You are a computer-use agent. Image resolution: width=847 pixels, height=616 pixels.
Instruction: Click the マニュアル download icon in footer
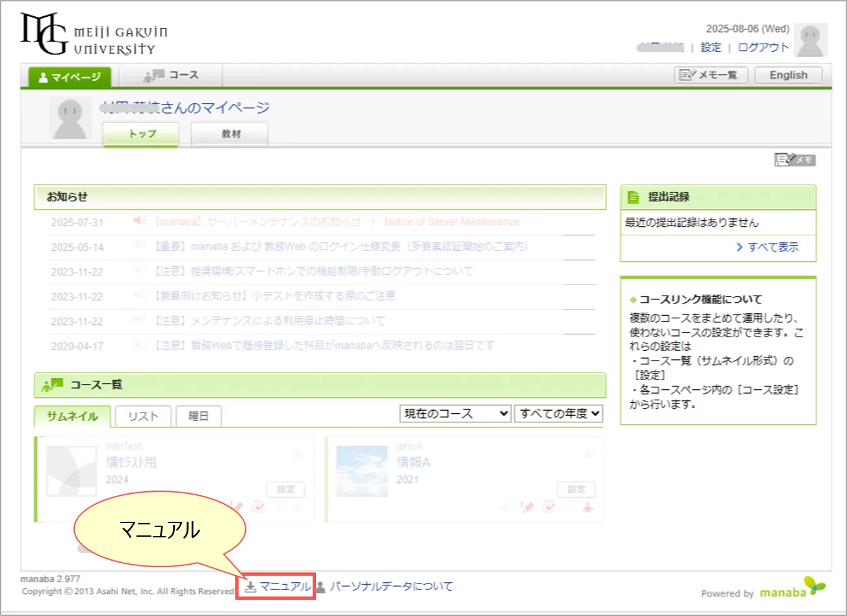point(250,587)
